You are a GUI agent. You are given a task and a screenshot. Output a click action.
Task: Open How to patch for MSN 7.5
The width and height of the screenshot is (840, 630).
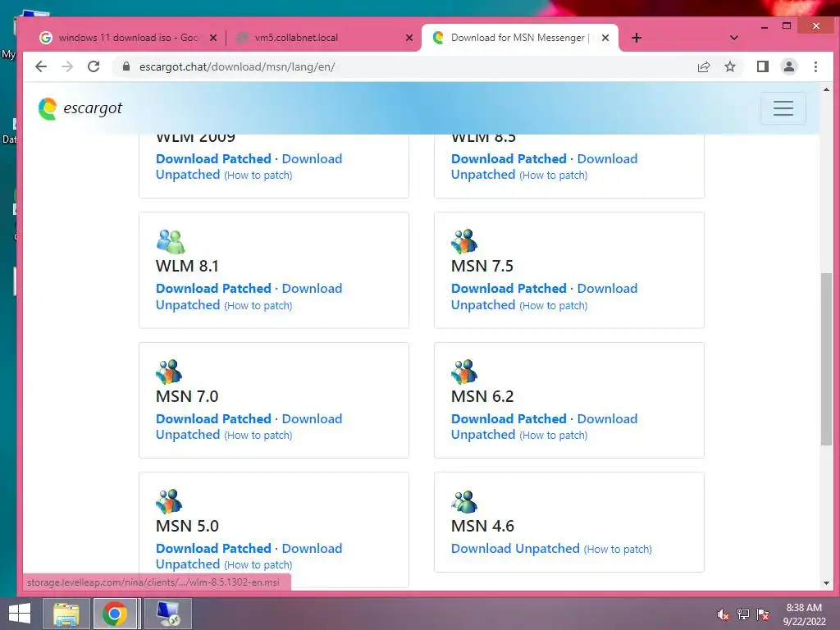(x=554, y=305)
